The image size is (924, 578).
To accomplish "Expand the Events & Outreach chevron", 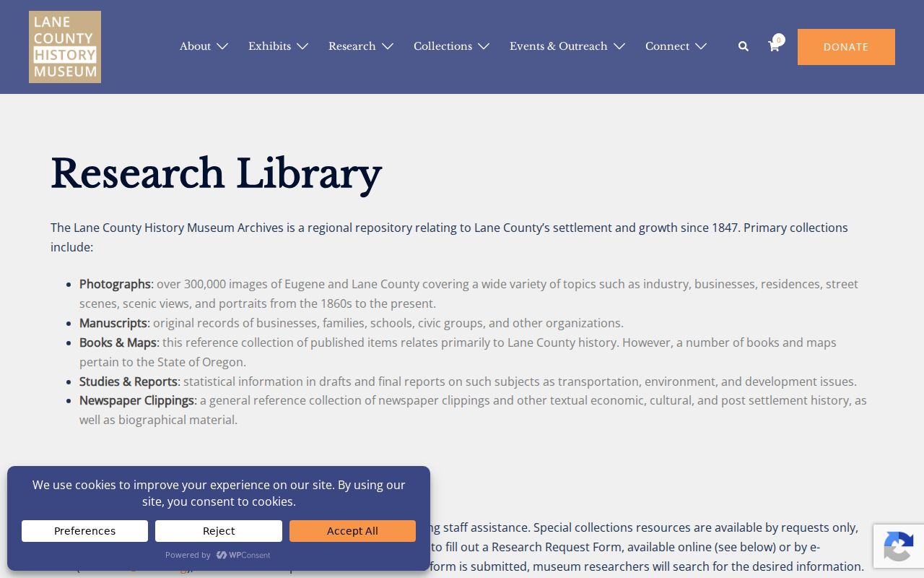I will 619,46.
